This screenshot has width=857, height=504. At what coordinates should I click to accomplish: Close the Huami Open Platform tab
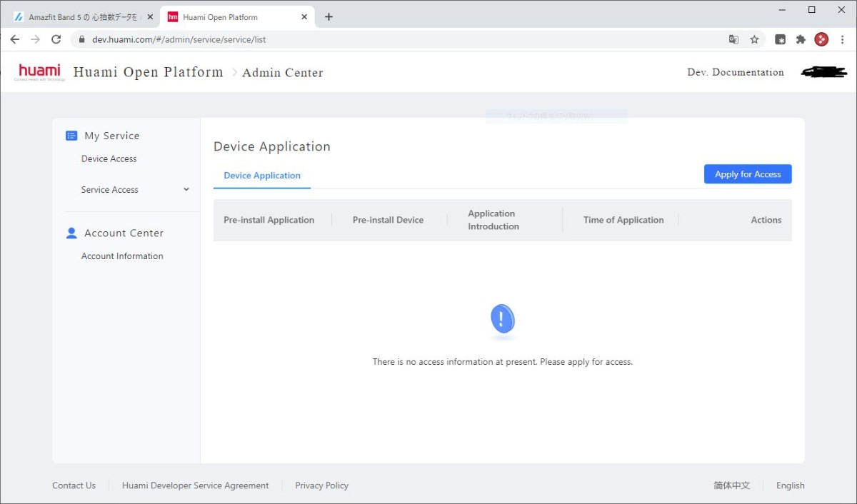click(304, 16)
